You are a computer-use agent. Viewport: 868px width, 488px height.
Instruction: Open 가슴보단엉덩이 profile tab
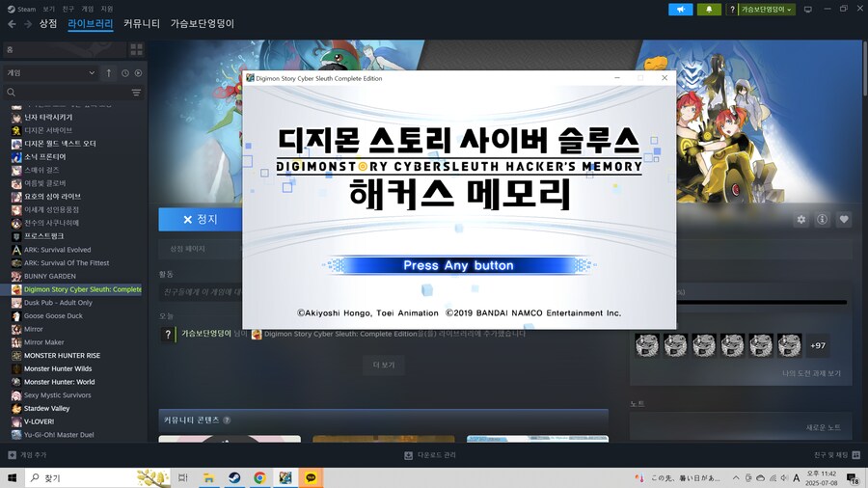203,24
